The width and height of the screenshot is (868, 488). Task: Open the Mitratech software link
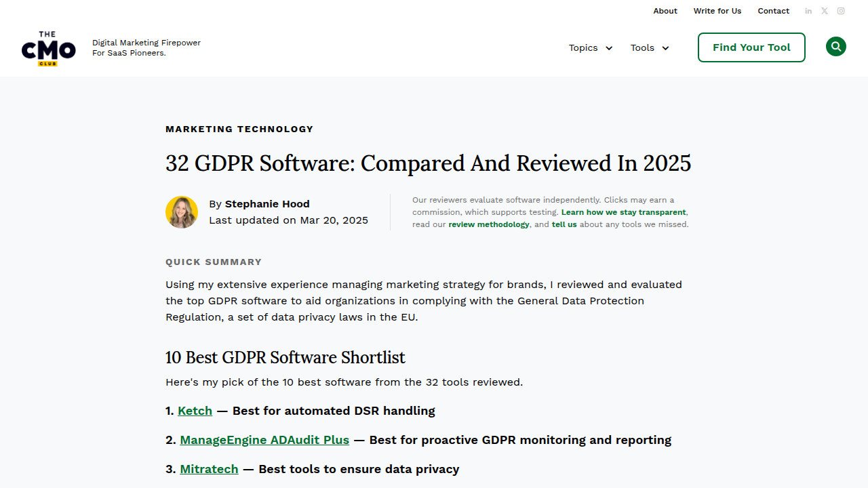pyautogui.click(x=209, y=469)
